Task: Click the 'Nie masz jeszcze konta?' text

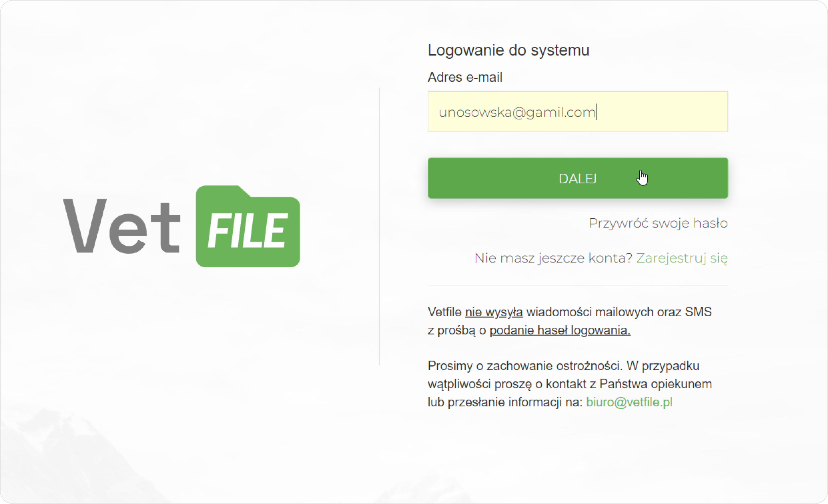Action: tap(554, 258)
